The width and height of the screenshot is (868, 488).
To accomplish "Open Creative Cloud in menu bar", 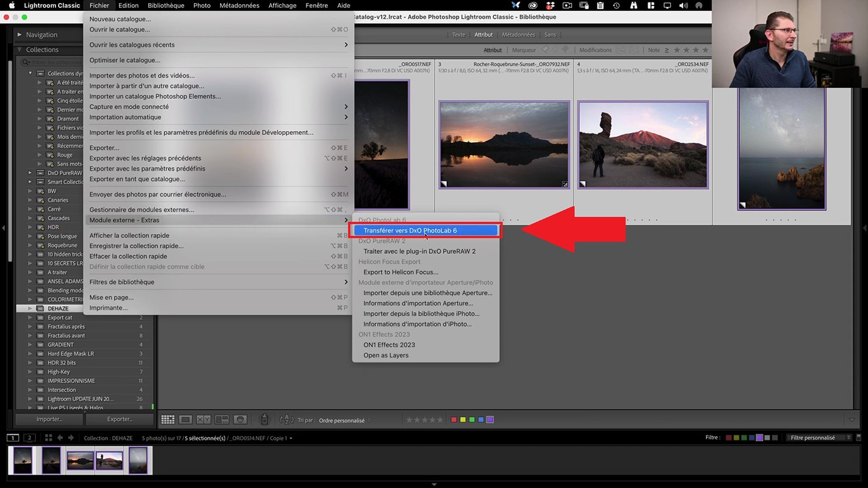I will [533, 5].
